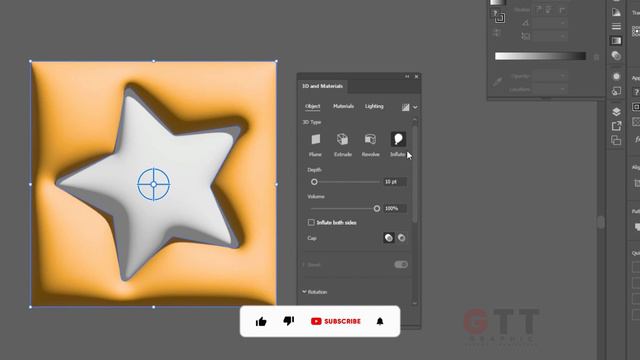Click the fx icon in Properties panel

click(637, 139)
